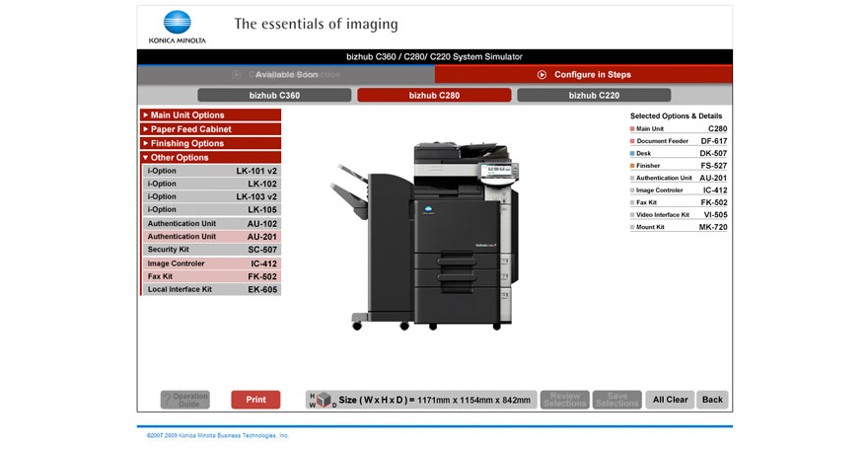Image resolution: width=868 pixels, height=451 pixels.
Task: Click the Selected Options & Details heading
Action: (676, 115)
